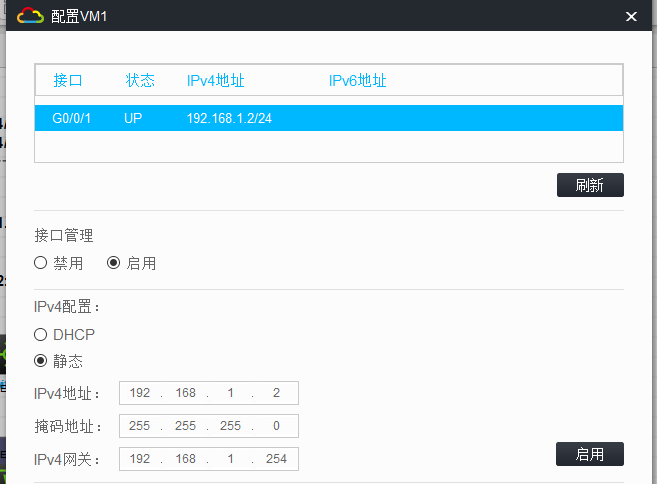Click the cloud logo in title bar

click(30, 16)
